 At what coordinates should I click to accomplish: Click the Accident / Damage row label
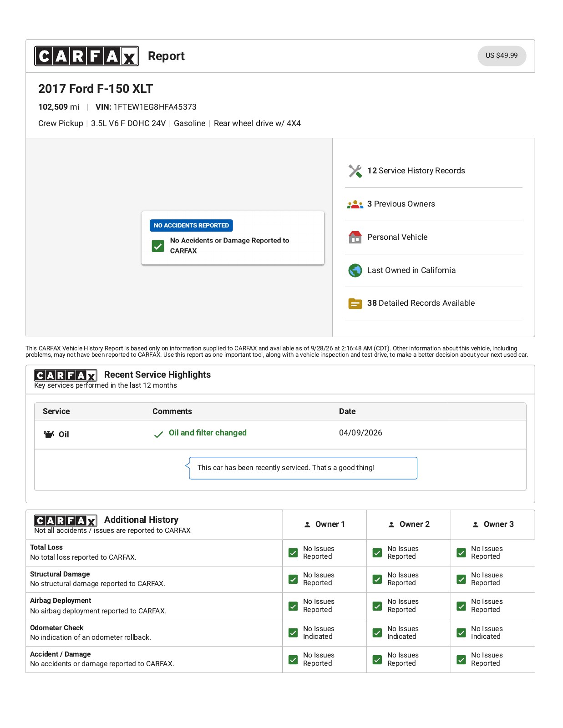61,654
